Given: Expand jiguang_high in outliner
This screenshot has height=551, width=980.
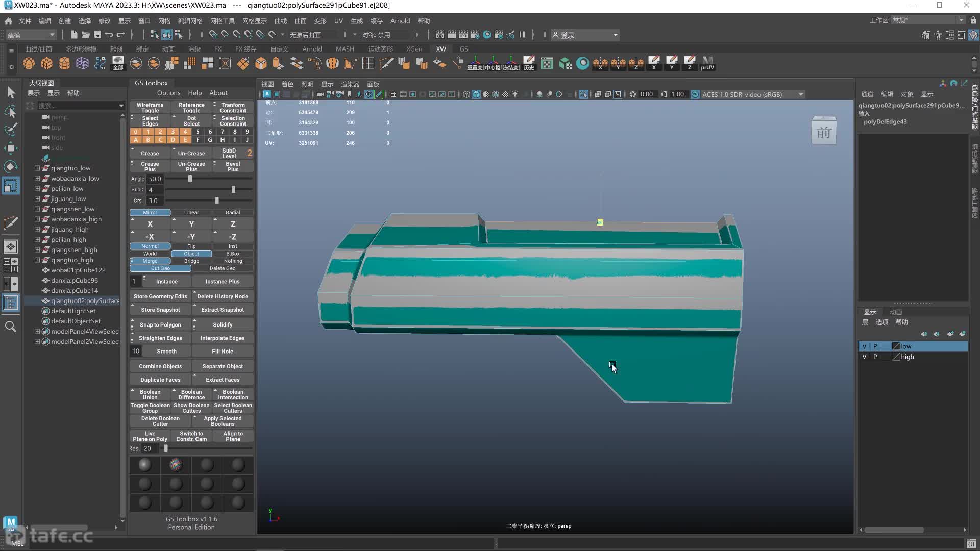Looking at the screenshot, I should (x=37, y=229).
